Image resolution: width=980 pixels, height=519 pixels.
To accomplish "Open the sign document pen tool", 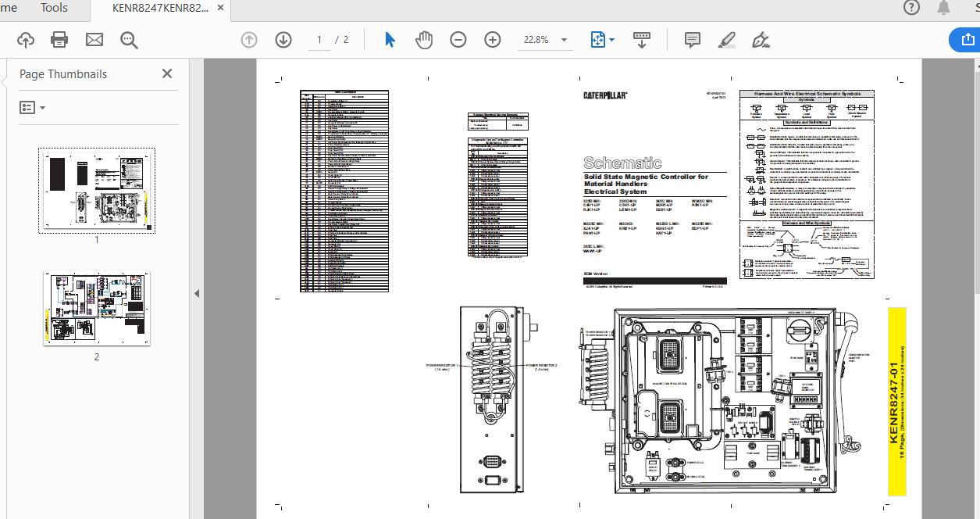I will pos(761,40).
